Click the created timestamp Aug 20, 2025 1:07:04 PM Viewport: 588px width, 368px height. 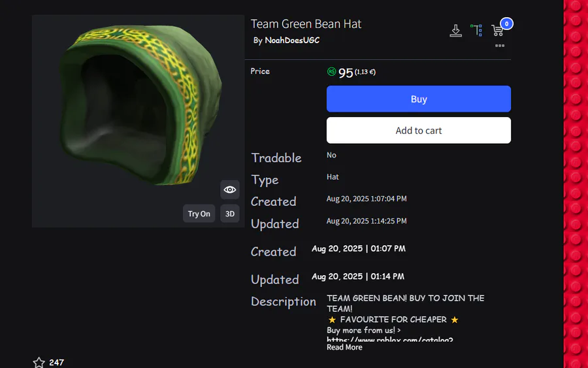(367, 199)
